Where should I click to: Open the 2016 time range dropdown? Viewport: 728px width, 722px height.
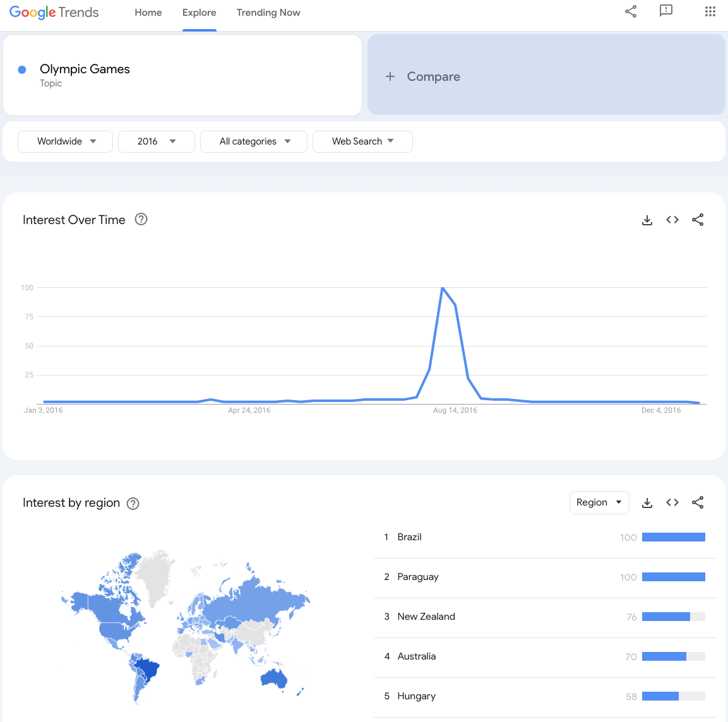point(157,141)
